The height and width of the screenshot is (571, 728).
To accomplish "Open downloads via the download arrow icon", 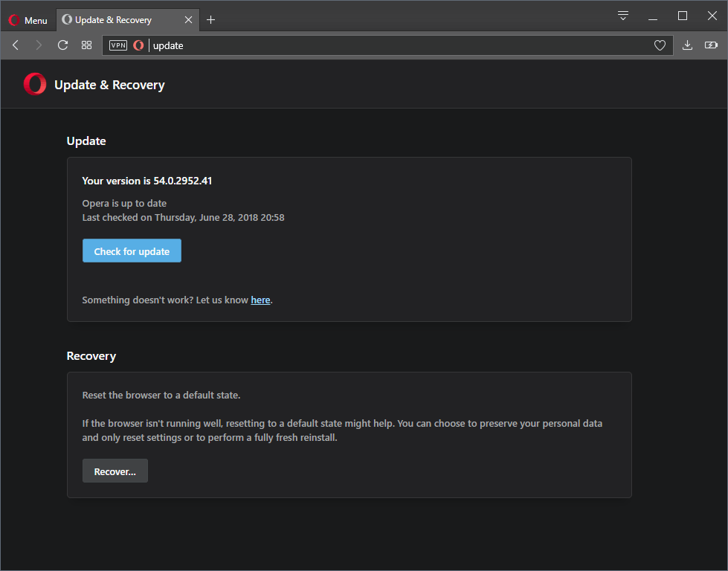I will [x=687, y=45].
